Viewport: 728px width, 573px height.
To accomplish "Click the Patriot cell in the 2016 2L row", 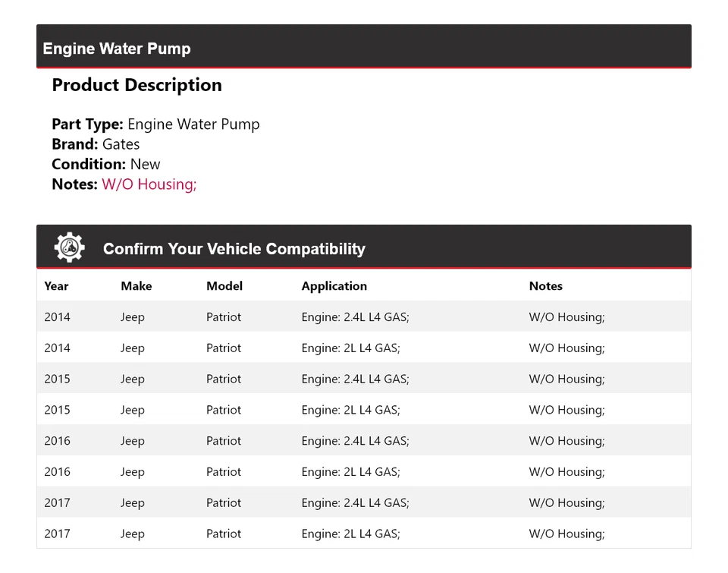I will click(224, 472).
